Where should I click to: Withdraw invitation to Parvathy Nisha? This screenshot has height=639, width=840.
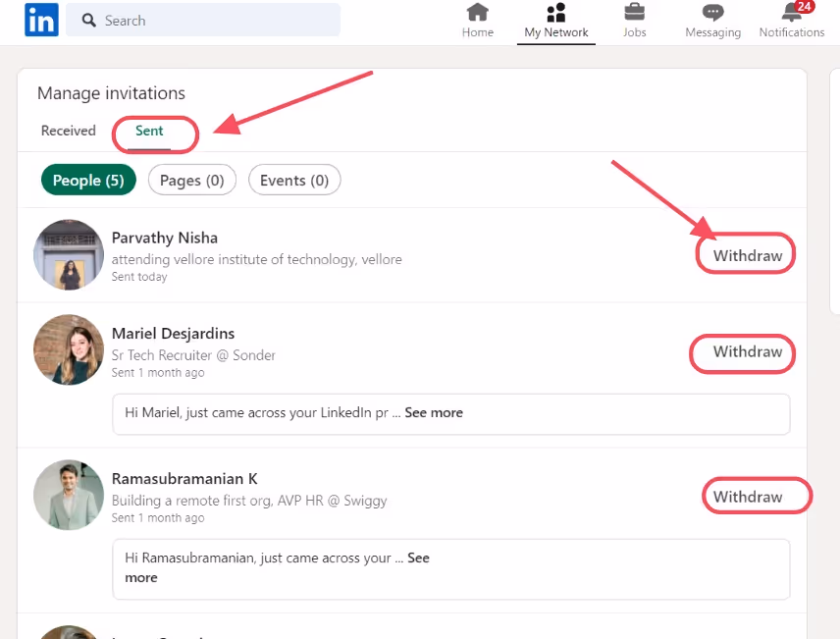coord(748,256)
